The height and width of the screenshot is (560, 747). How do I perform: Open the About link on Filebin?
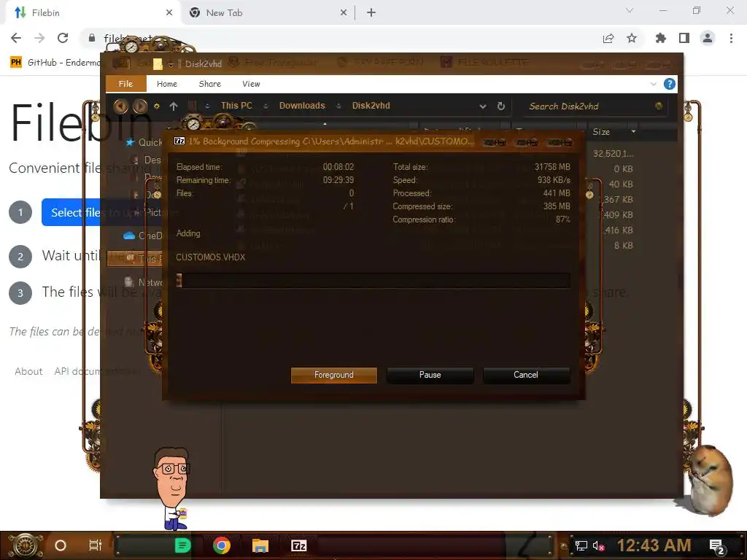click(28, 371)
